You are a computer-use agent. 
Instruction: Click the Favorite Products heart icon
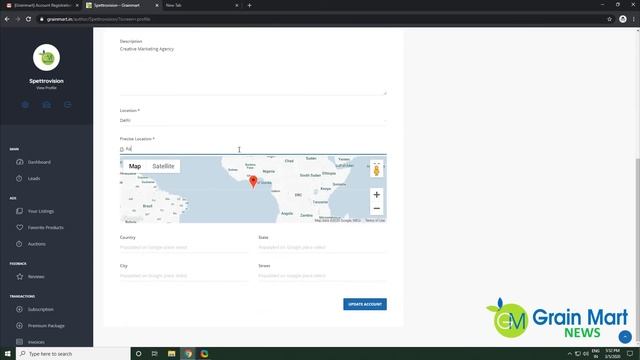click(19, 227)
